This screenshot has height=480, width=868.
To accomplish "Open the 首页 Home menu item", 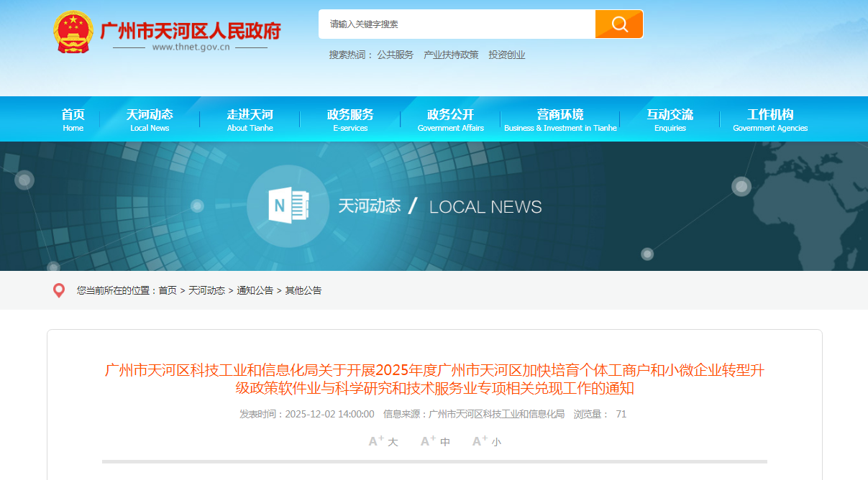I will (x=73, y=119).
